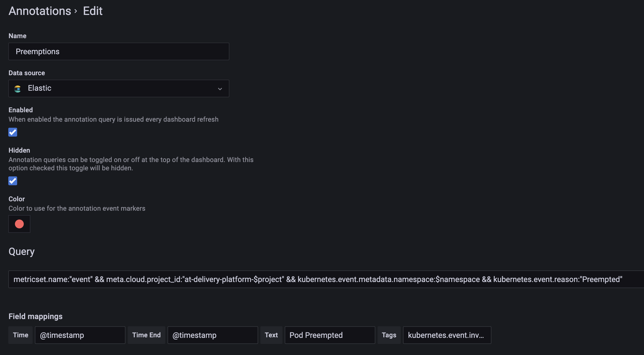The width and height of the screenshot is (644, 355).
Task: Navigate to Annotations via the breadcrumb
Action: click(40, 11)
